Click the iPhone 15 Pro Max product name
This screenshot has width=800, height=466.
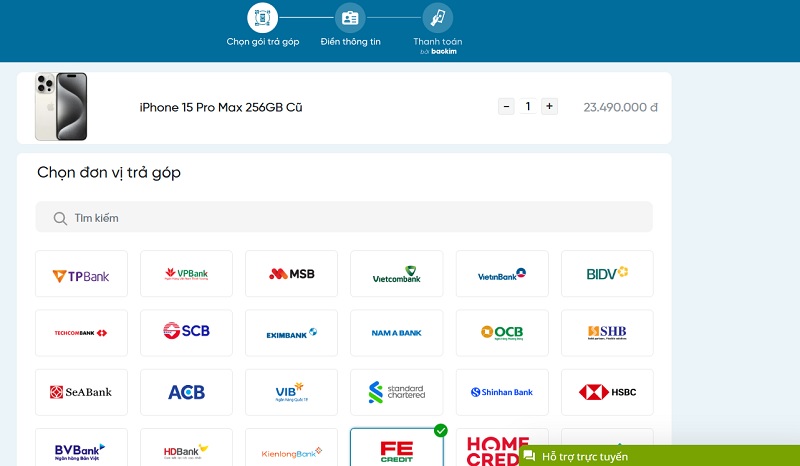pos(220,107)
